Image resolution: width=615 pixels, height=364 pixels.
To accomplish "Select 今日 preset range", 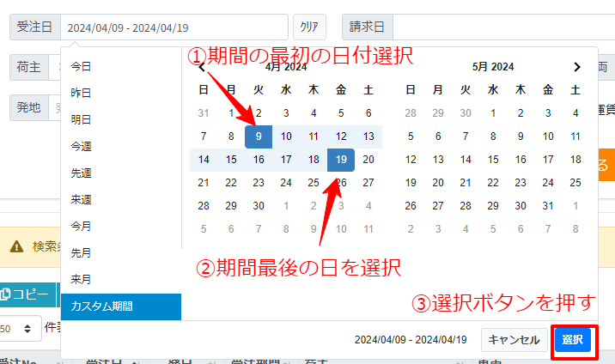I will pos(81,66).
